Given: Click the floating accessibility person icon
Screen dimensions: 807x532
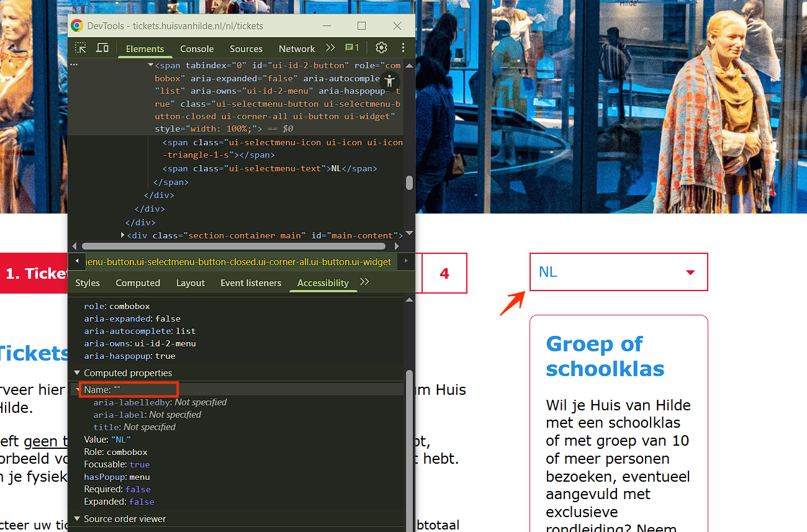Looking at the screenshot, I should click(389, 81).
